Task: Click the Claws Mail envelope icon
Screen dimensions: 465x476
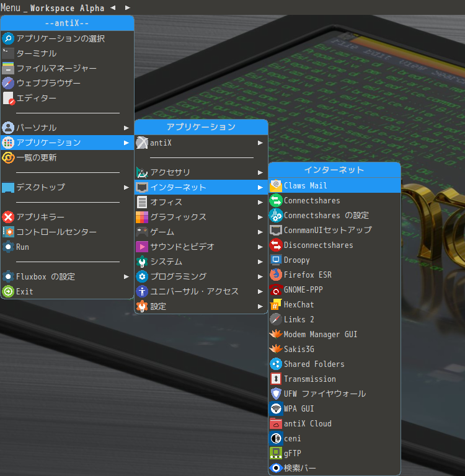Action: [276, 185]
